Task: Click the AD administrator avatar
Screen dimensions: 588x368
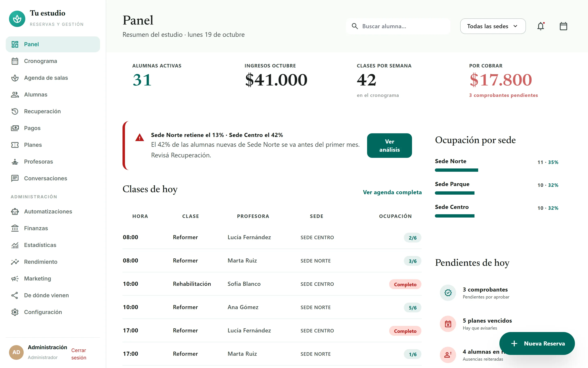Action: click(16, 352)
